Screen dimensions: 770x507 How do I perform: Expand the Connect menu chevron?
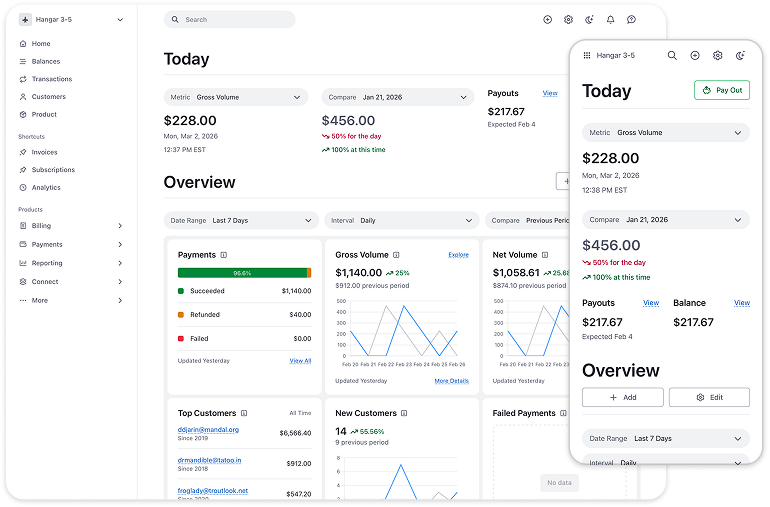coord(120,282)
